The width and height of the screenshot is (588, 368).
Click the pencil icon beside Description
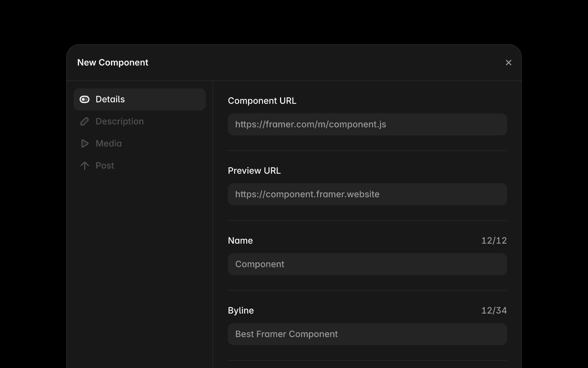coord(85,121)
